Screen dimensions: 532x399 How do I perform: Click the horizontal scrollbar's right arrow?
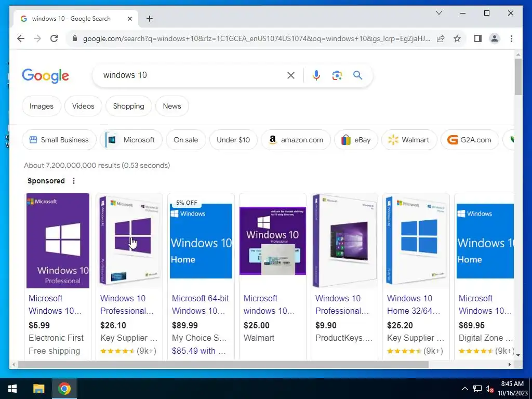(x=509, y=364)
